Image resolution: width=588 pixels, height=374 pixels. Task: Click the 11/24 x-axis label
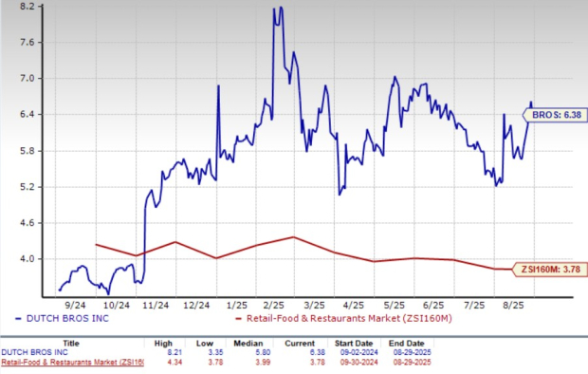(x=156, y=305)
